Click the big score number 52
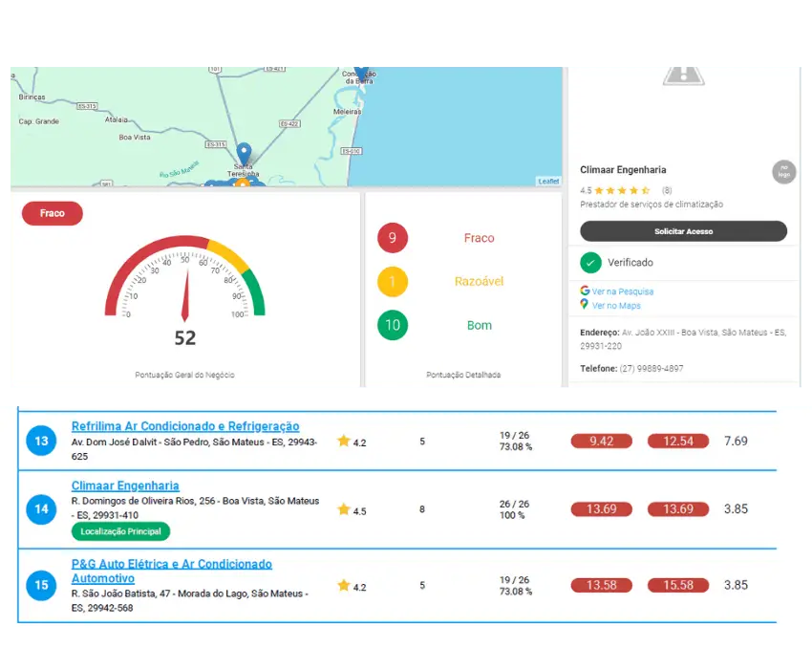Image resolution: width=812 pixels, height=669 pixels. tap(185, 338)
